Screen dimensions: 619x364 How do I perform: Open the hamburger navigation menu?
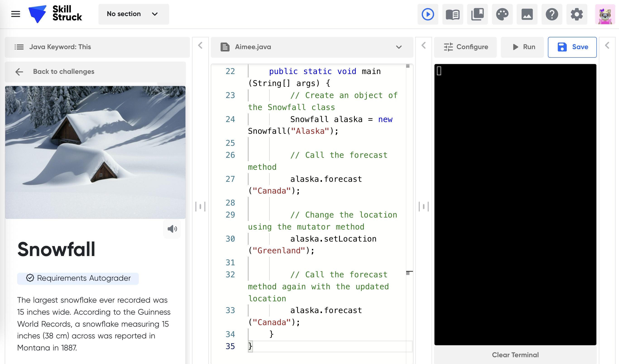click(x=16, y=14)
